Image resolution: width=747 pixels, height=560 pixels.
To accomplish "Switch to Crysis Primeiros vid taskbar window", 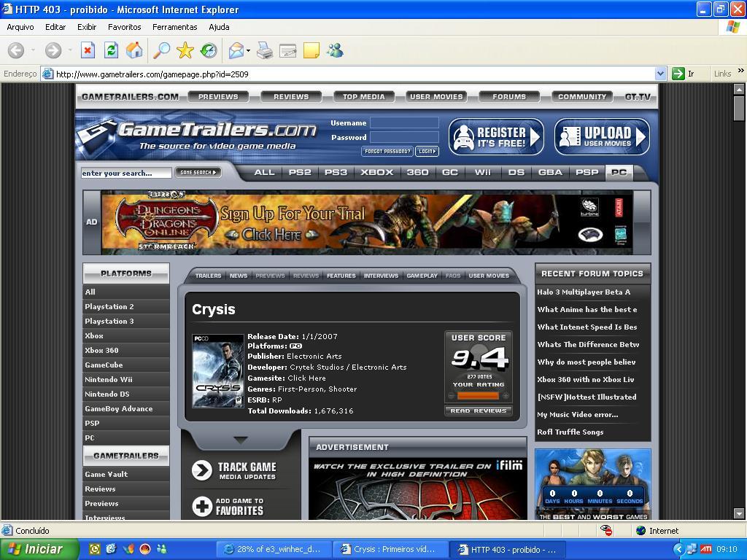I will [390, 549].
